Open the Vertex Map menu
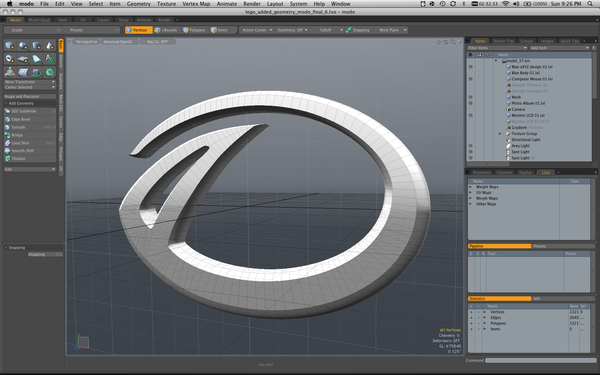 click(196, 4)
